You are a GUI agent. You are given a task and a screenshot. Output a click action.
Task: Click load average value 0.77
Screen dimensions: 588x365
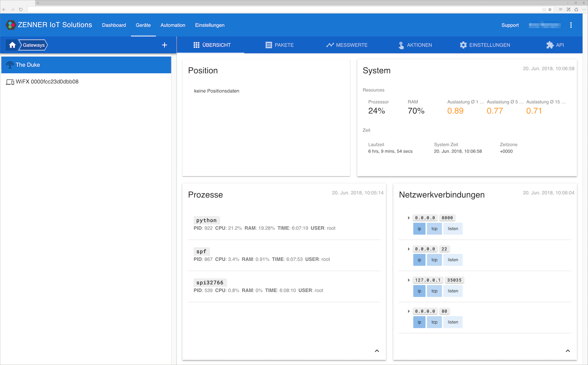pyautogui.click(x=495, y=111)
